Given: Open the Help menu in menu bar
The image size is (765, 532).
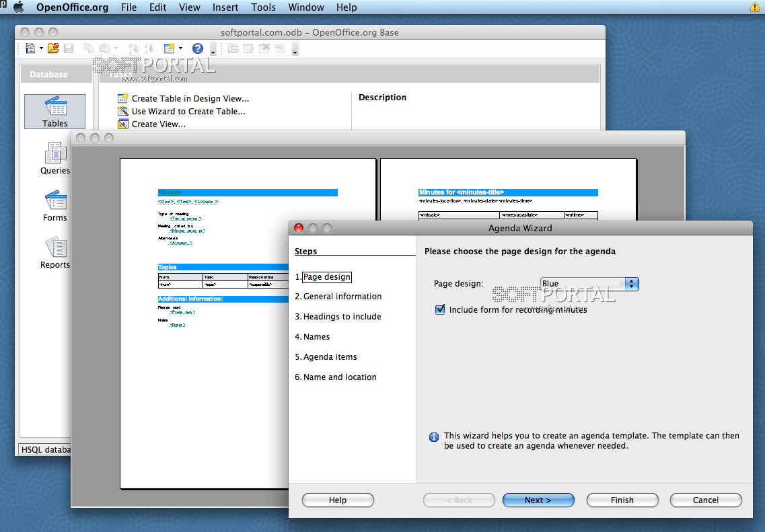Looking at the screenshot, I should [347, 7].
